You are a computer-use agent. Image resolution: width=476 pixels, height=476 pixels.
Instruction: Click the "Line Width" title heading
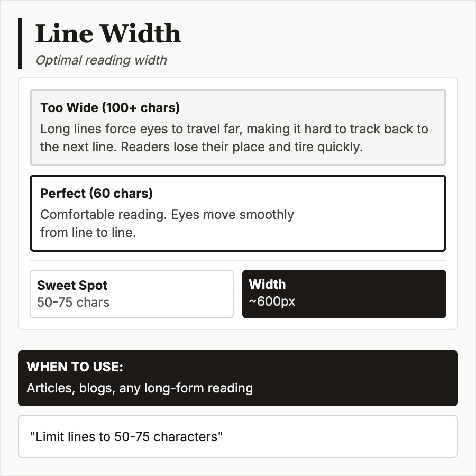[108, 34]
